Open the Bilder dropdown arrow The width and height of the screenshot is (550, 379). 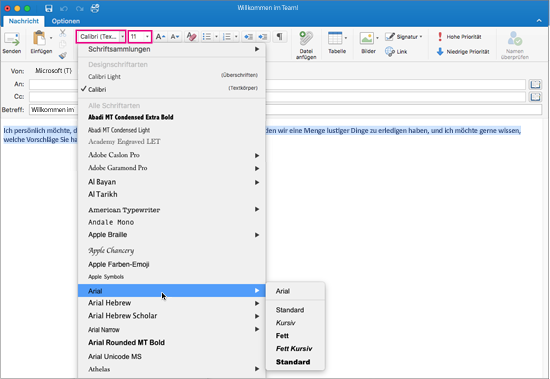point(377,38)
